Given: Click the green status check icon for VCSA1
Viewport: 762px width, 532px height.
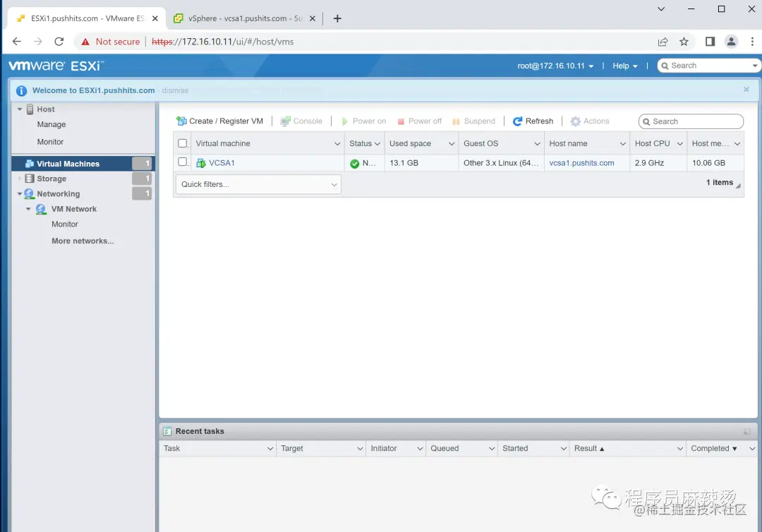Looking at the screenshot, I should click(x=354, y=163).
